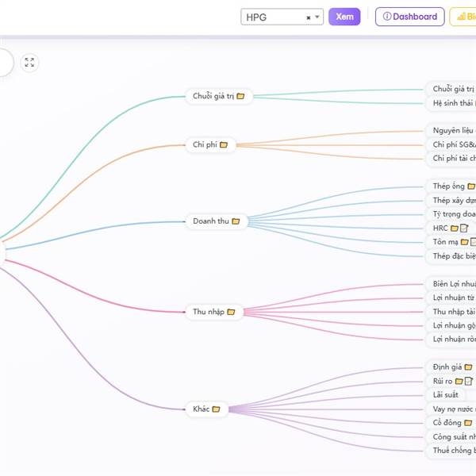Select the Tỷ trọng doanh thu node
The image size is (476, 476).
451,214
